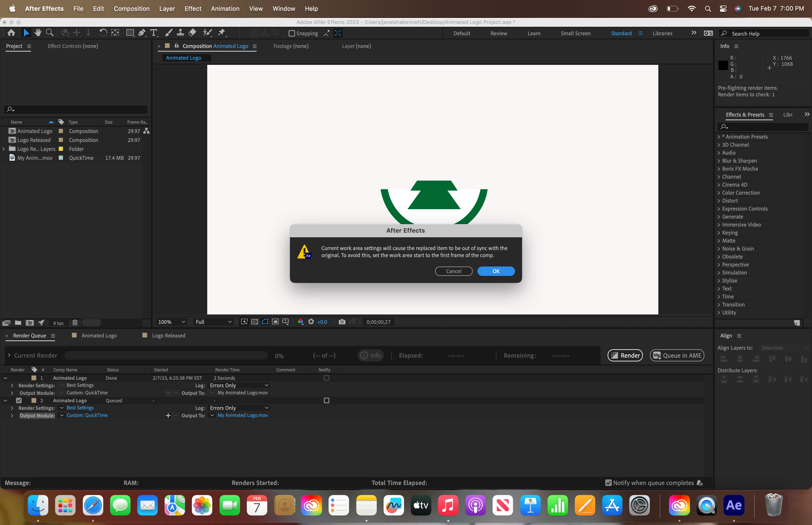Uncheck Notify when queue completes

click(608, 483)
